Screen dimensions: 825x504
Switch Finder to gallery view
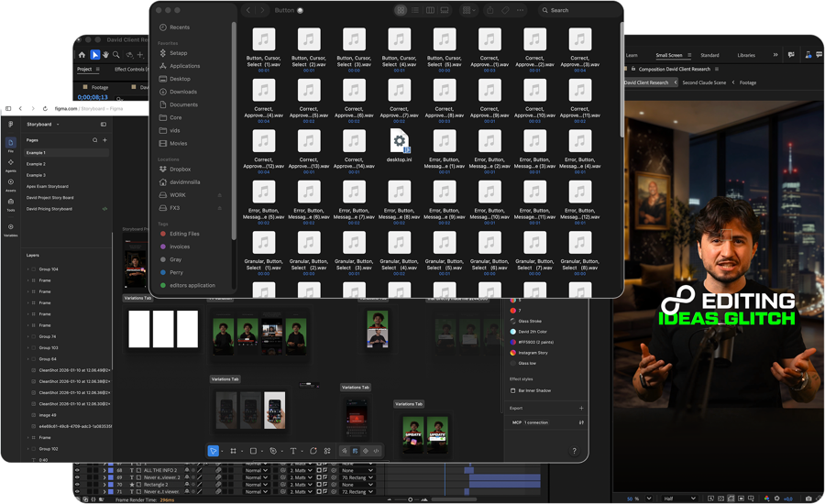(445, 10)
